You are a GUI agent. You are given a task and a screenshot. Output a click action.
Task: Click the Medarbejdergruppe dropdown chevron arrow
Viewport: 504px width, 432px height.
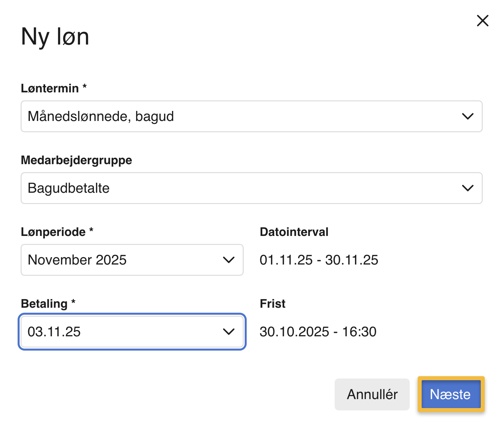pos(467,188)
